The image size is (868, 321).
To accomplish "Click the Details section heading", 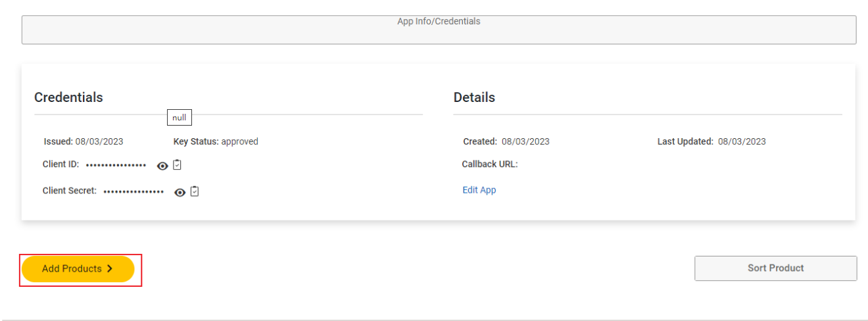I will pos(474,97).
